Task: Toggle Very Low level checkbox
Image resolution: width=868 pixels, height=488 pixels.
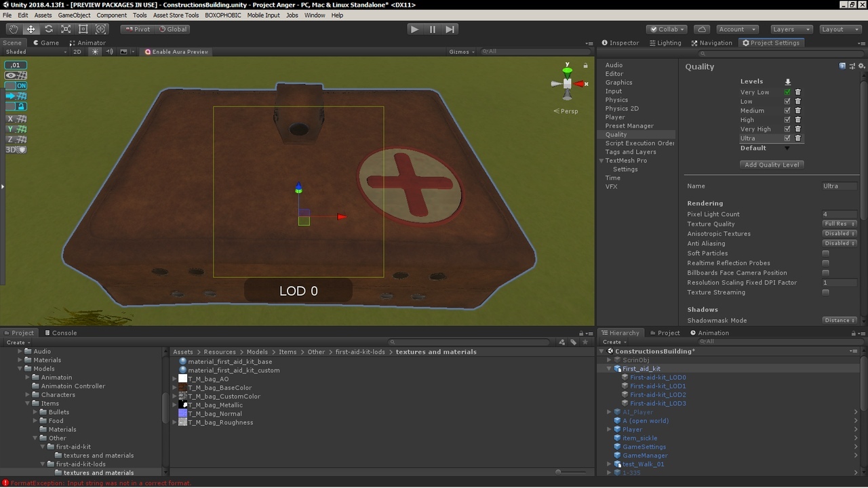Action: [787, 92]
